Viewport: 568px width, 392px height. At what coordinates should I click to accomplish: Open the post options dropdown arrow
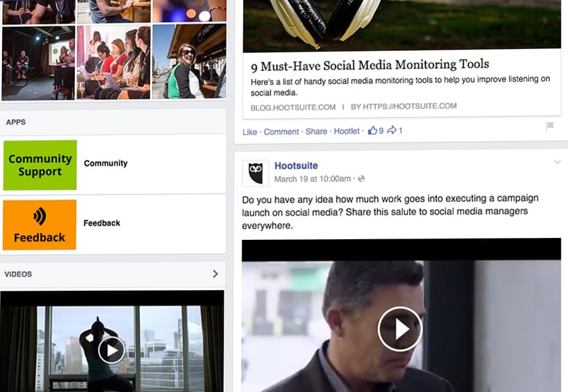pyautogui.click(x=557, y=162)
